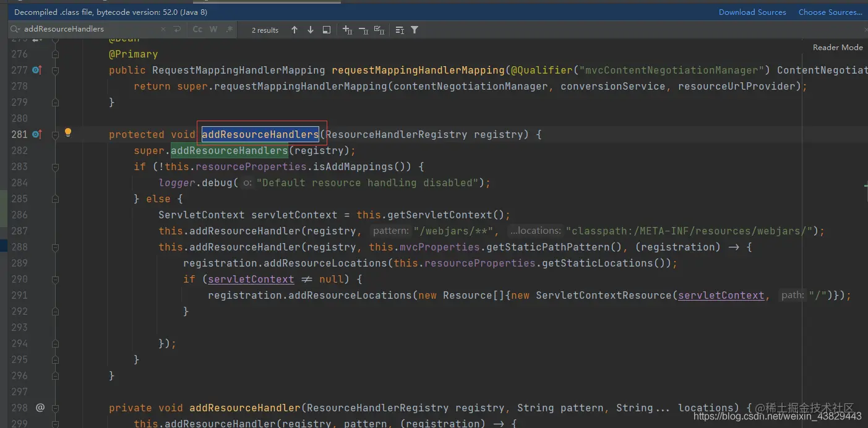
Task: Click Reader Mode label
Action: (x=838, y=47)
